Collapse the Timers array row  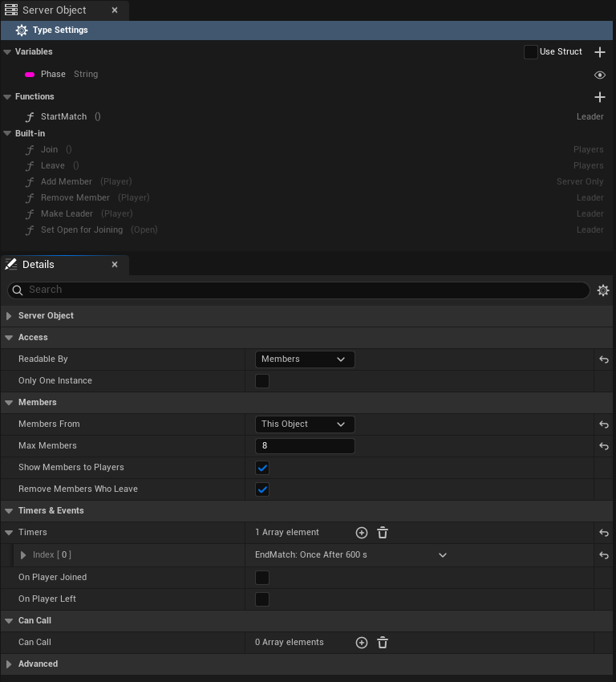click(x=9, y=533)
